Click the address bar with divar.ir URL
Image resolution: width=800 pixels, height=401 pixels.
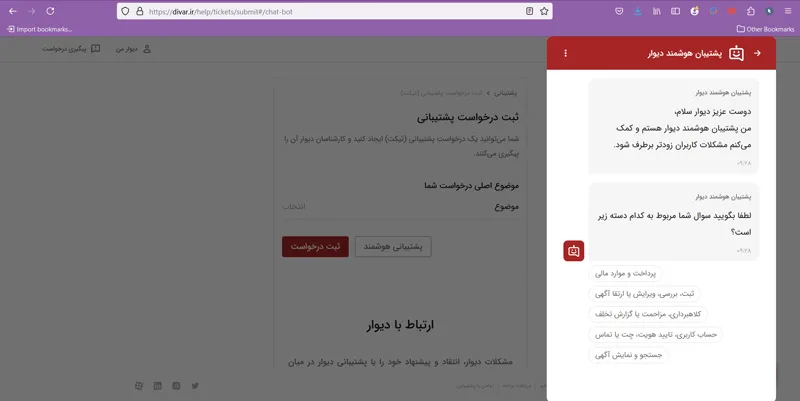click(x=334, y=11)
